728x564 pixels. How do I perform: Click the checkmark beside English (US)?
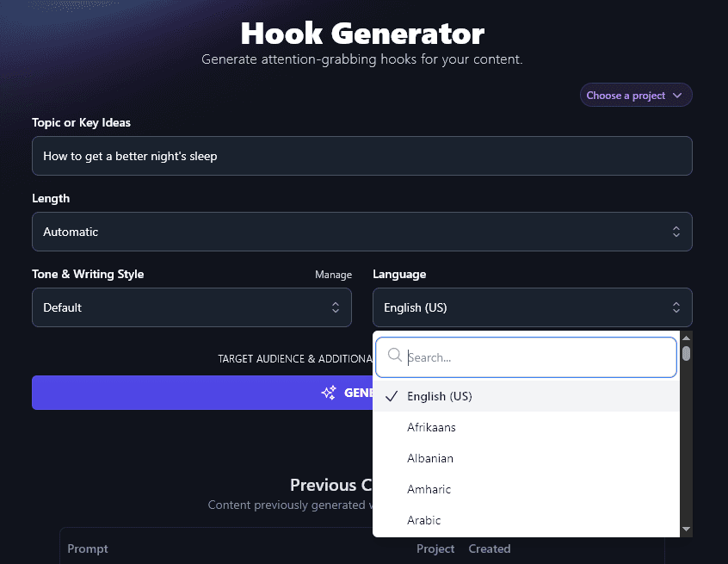[x=392, y=396]
